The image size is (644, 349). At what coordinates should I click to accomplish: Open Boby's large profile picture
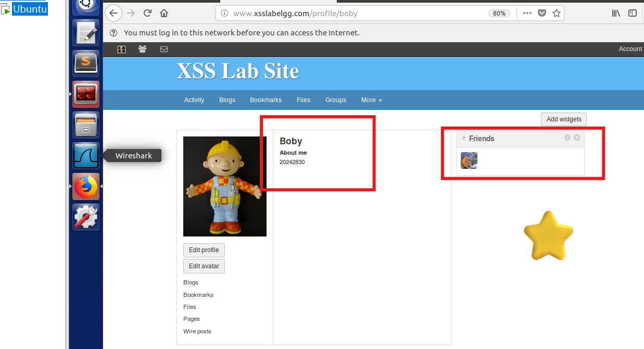pos(225,186)
